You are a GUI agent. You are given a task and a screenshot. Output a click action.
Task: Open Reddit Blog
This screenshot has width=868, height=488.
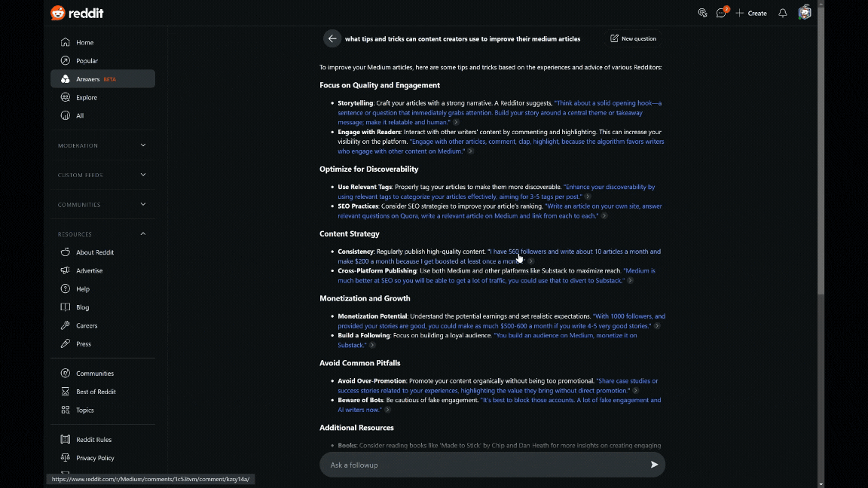102,307
